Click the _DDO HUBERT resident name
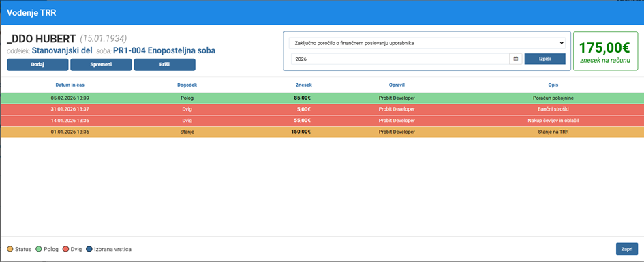Image resolution: width=644 pixels, height=262 pixels. click(x=42, y=39)
